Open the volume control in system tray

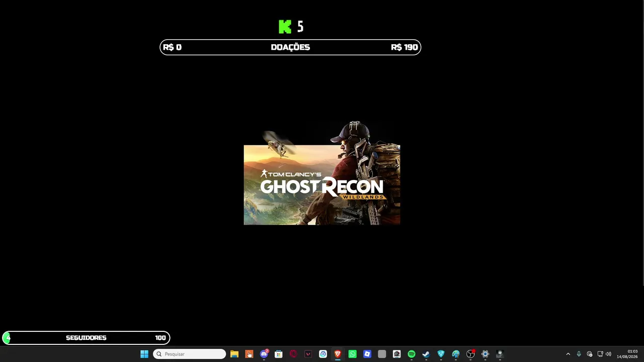click(608, 354)
